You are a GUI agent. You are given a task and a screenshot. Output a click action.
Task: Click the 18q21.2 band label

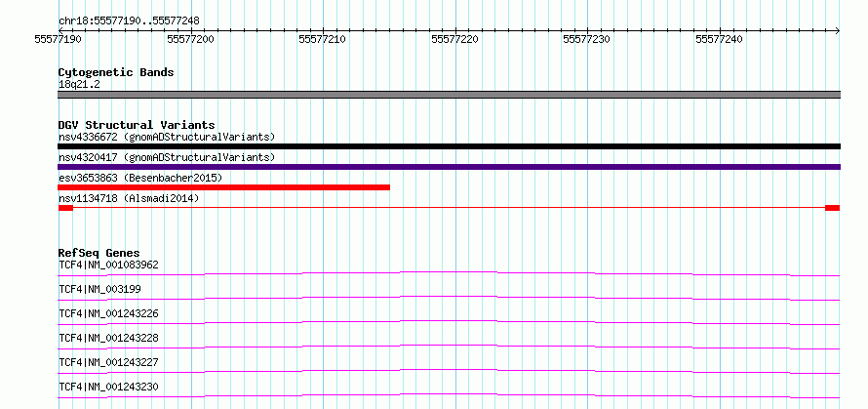pos(79,85)
